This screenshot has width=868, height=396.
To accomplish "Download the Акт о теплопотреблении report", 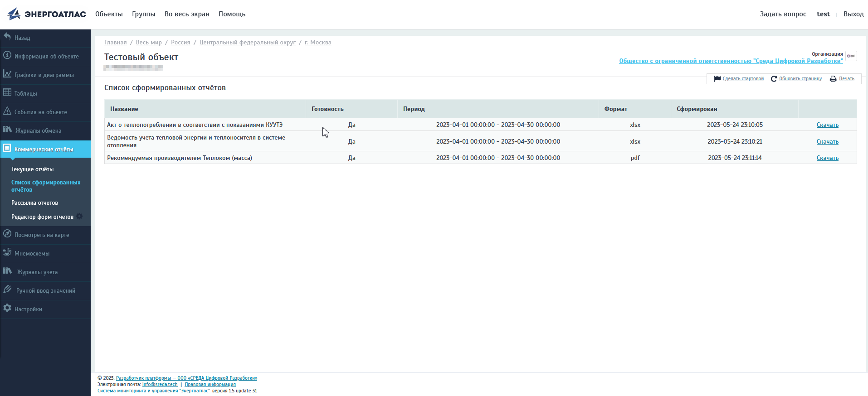I will [827, 125].
